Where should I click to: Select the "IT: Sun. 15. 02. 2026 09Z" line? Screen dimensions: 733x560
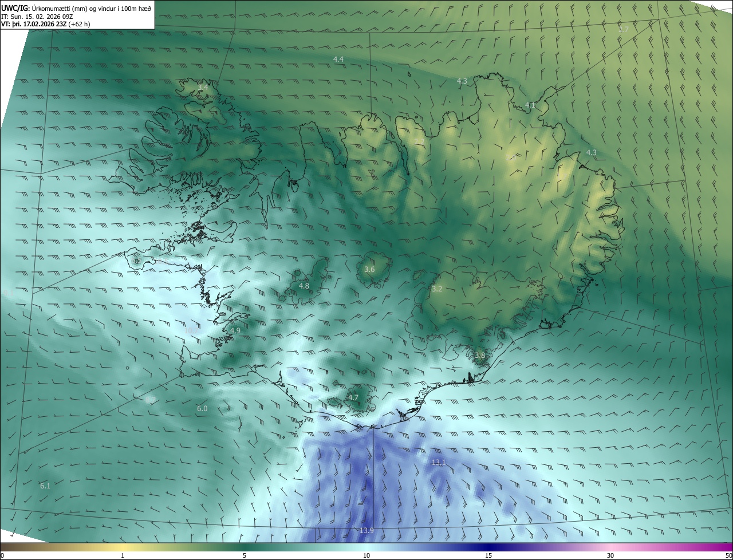point(37,17)
